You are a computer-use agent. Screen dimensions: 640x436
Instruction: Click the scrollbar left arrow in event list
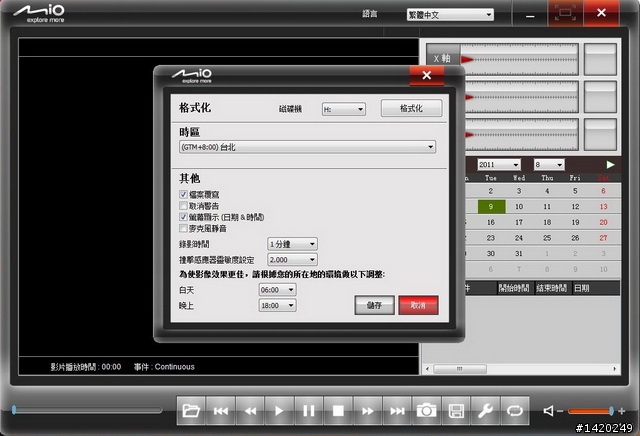click(x=427, y=369)
